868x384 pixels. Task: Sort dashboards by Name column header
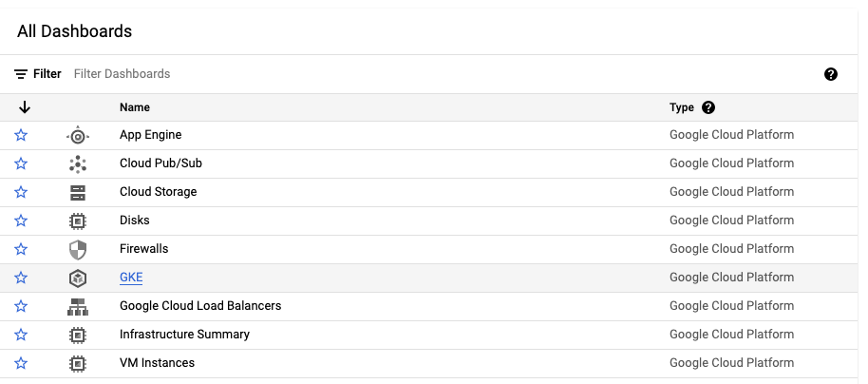[x=135, y=107]
